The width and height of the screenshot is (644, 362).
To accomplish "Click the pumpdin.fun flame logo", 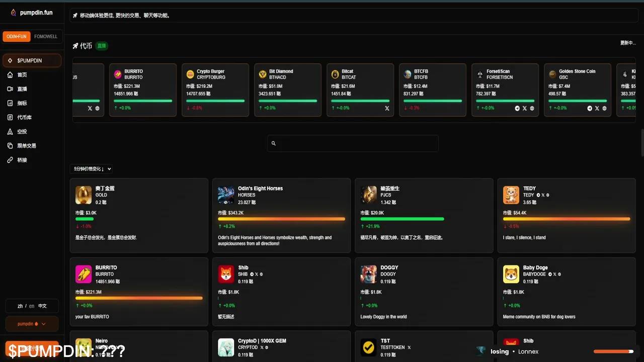I will [x=13, y=13].
